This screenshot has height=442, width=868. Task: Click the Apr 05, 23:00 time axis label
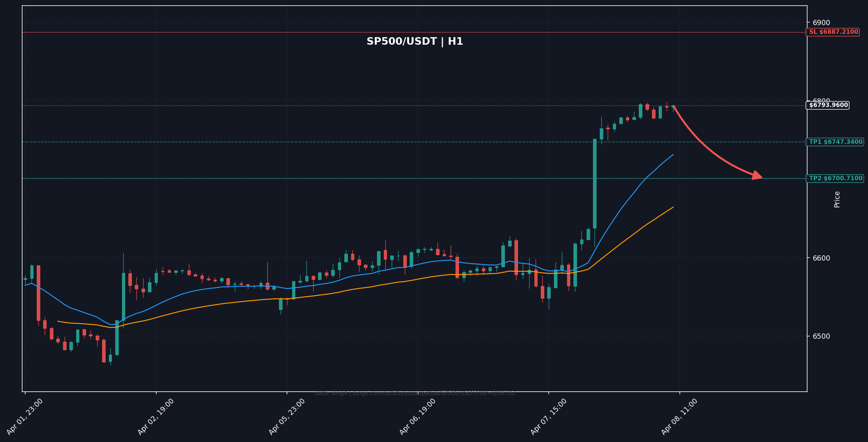coord(287,416)
